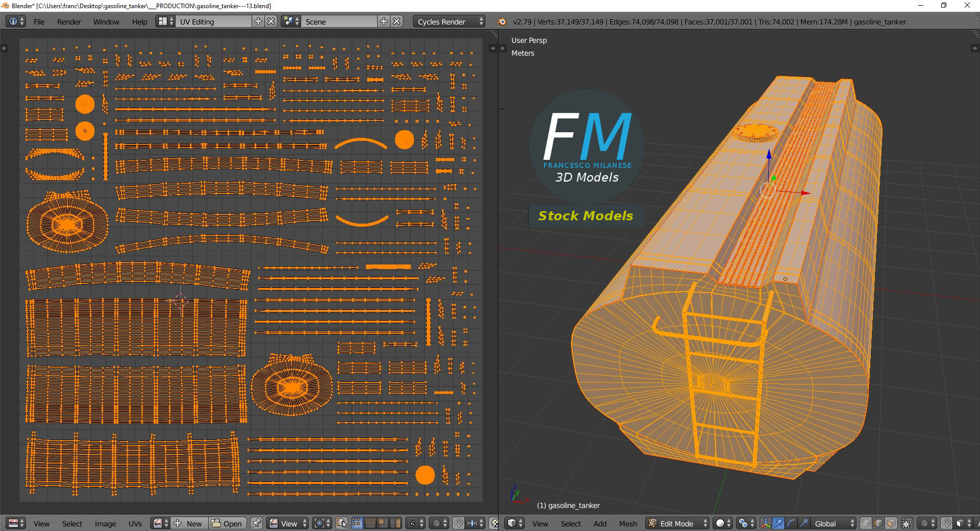Browse images to link in UV editor
This screenshot has width=980, height=531.
[161, 523]
